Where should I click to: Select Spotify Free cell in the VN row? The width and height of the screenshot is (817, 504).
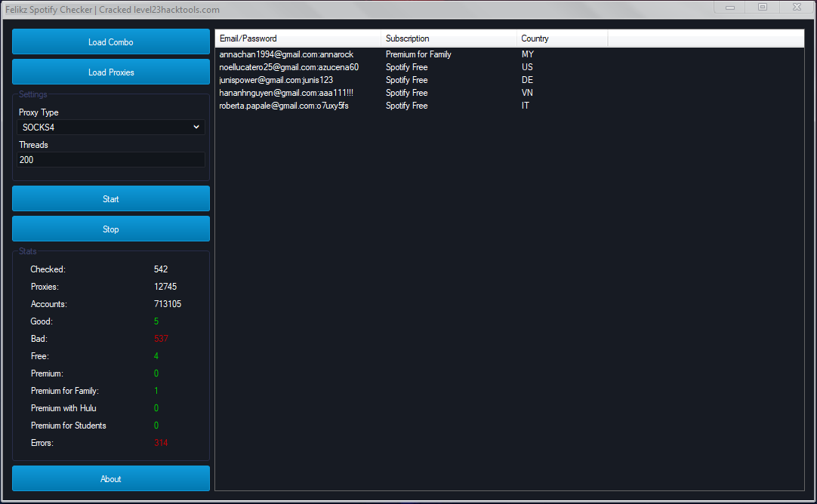pyautogui.click(x=406, y=93)
